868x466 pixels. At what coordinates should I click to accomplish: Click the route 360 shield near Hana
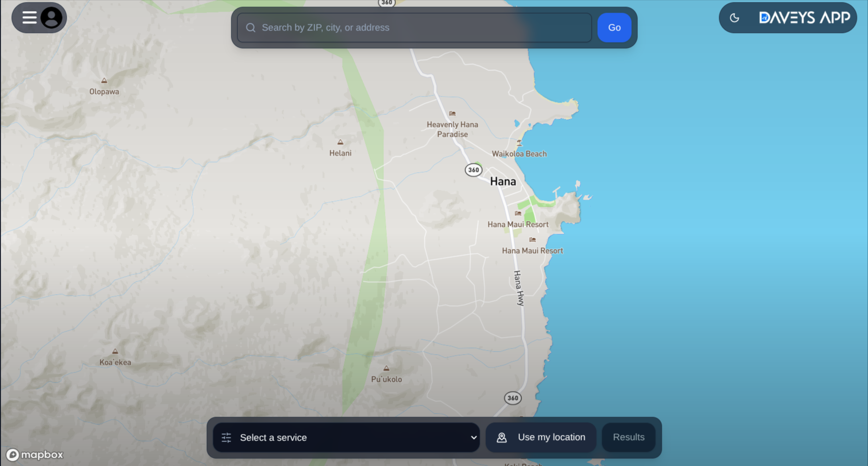tap(474, 170)
